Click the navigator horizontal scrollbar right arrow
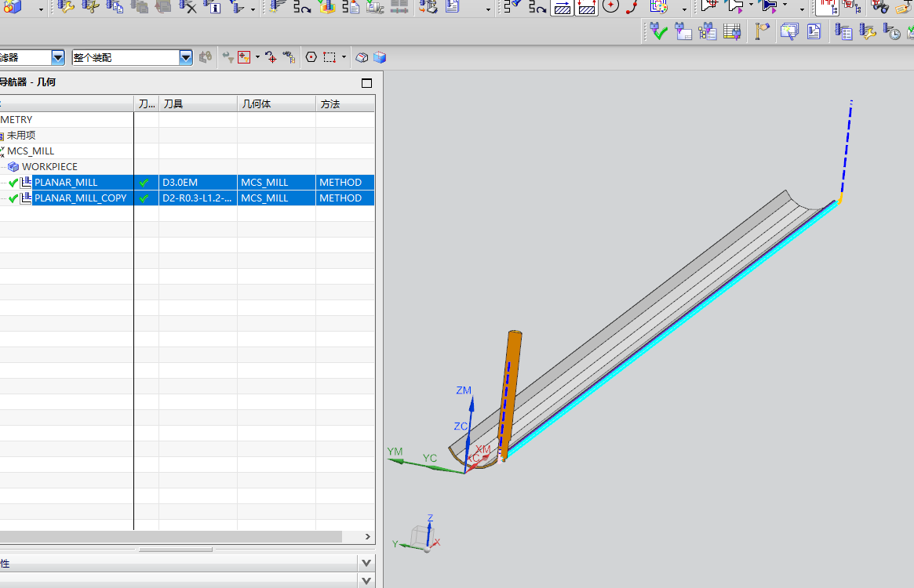The width and height of the screenshot is (914, 588). [368, 537]
